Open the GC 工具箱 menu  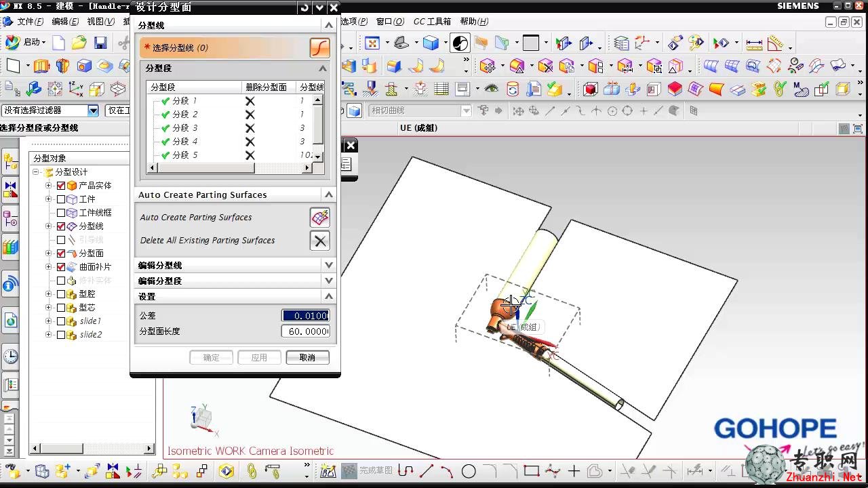432,22
